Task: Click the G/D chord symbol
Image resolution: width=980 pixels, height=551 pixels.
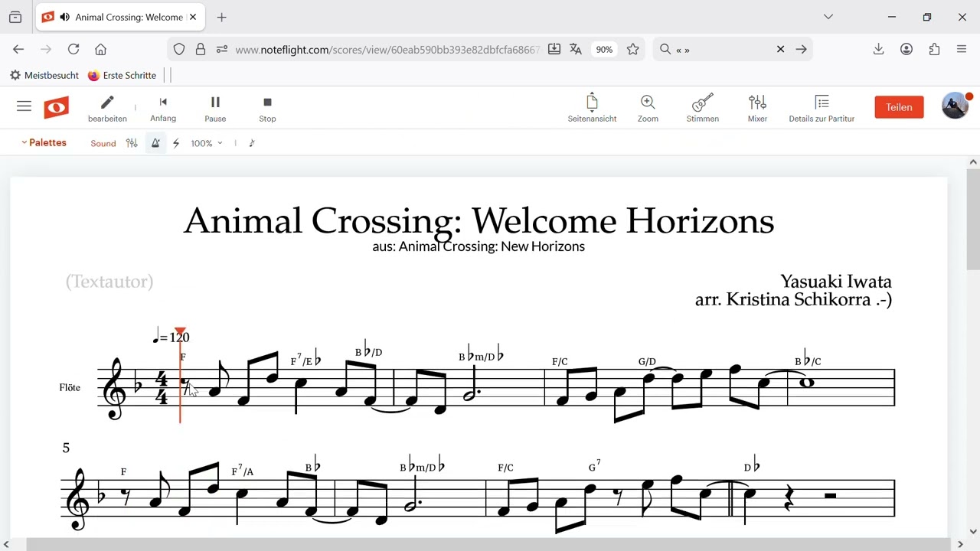Action: click(x=647, y=361)
